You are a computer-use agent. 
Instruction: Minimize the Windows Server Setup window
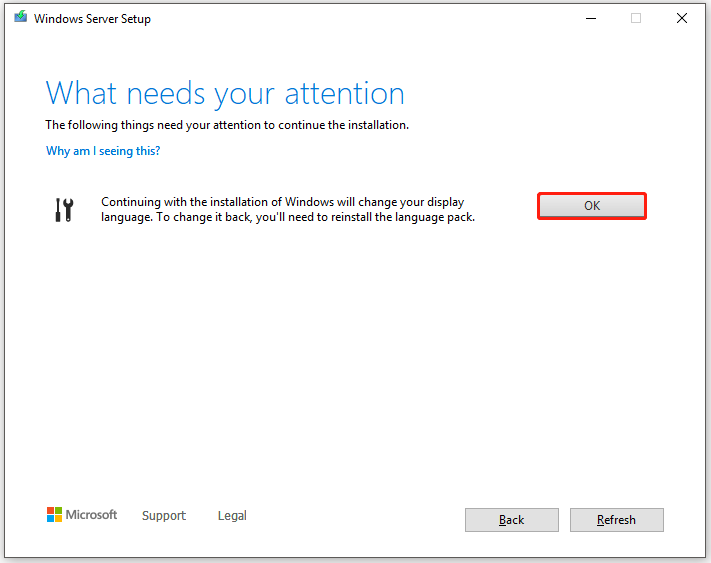pos(591,18)
